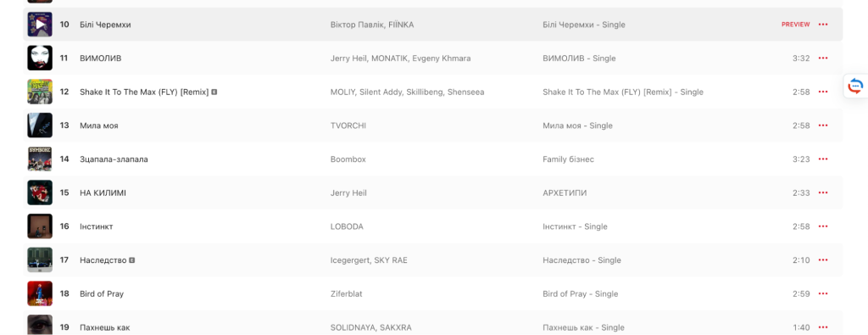868x335 pixels.
Task: Open the АРХЕТИПИ album link
Action: coord(565,193)
